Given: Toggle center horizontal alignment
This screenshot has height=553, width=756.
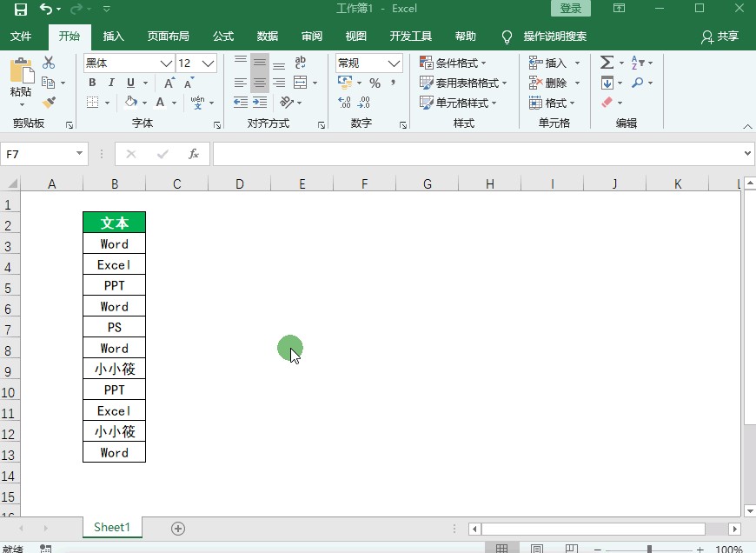Looking at the screenshot, I should [260, 83].
